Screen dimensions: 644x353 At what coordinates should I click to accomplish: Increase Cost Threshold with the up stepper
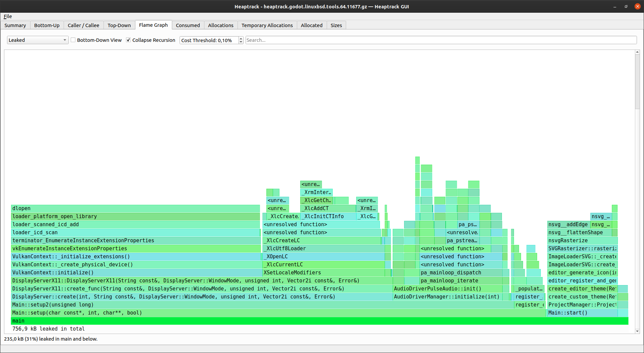(x=241, y=38)
